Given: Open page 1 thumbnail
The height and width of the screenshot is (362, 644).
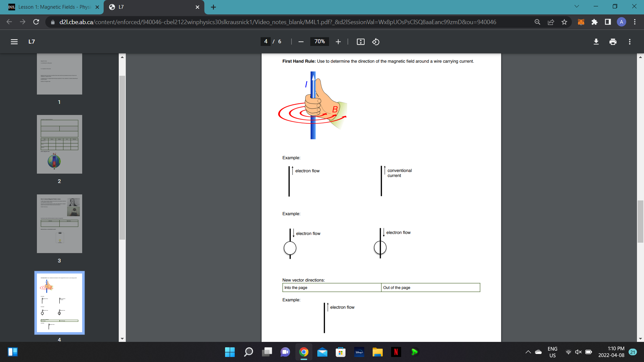Looking at the screenshot, I should (x=59, y=74).
